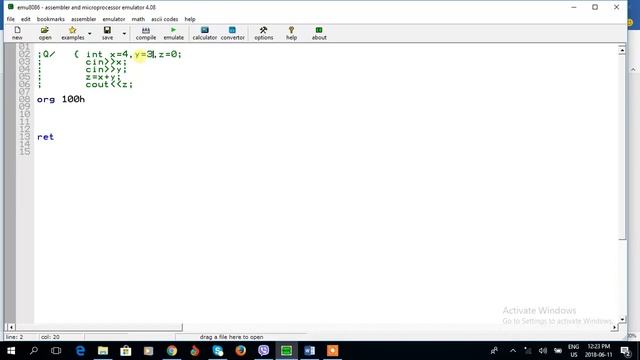
Task: Open the volume speaker tray icon
Action: [542, 351]
